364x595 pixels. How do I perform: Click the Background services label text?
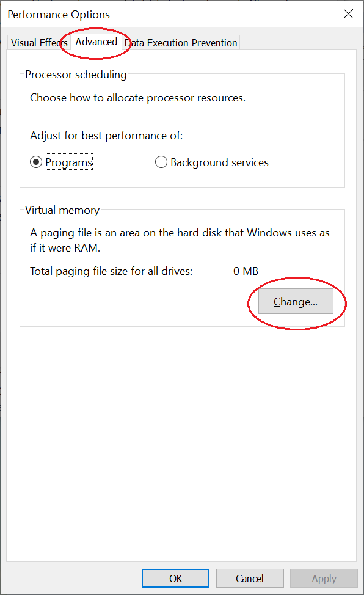[219, 162]
